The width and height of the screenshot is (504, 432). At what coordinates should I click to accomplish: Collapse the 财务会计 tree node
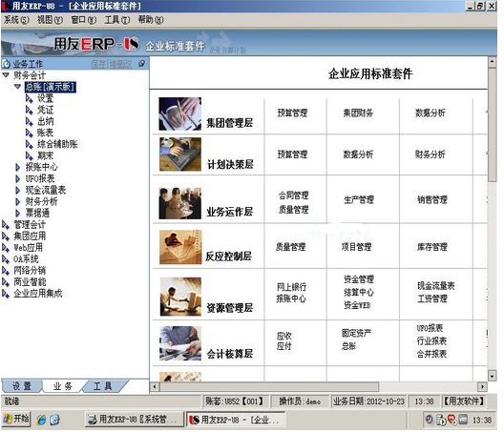(x=6, y=75)
